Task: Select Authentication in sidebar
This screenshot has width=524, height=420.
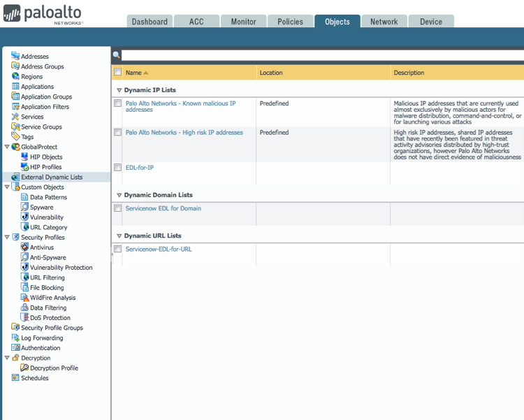Action: (41, 348)
